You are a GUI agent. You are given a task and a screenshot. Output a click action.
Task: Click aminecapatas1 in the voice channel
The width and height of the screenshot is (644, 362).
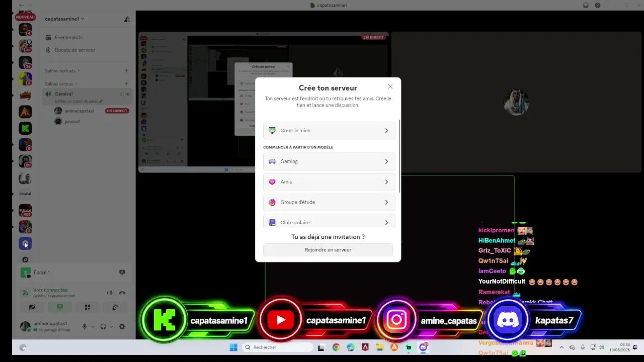coord(79,111)
